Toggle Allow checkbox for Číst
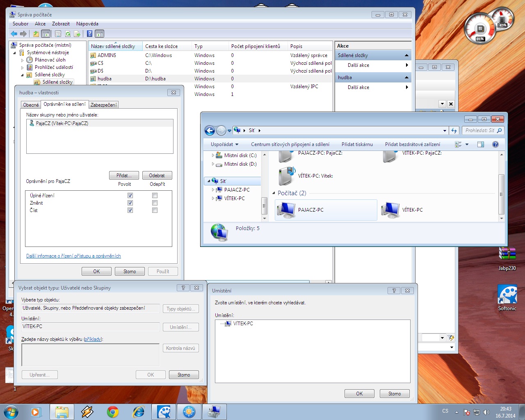 130,210
